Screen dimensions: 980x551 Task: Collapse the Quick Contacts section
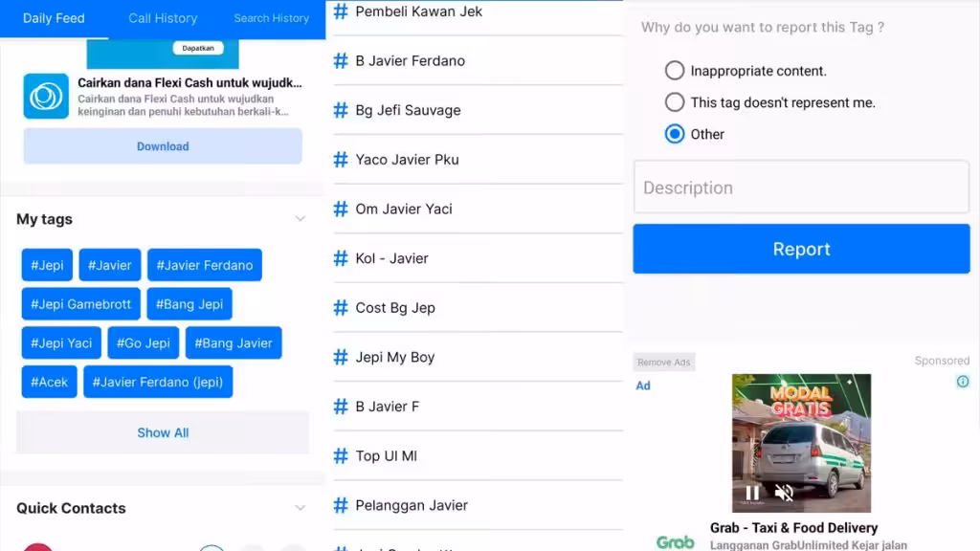pyautogui.click(x=300, y=508)
